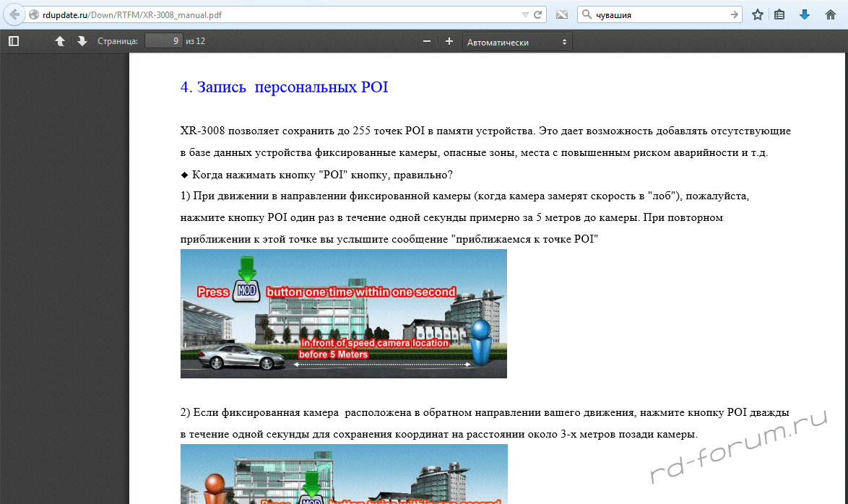848x504 pixels.
Task: Click the URL address bar
Action: (x=274, y=14)
